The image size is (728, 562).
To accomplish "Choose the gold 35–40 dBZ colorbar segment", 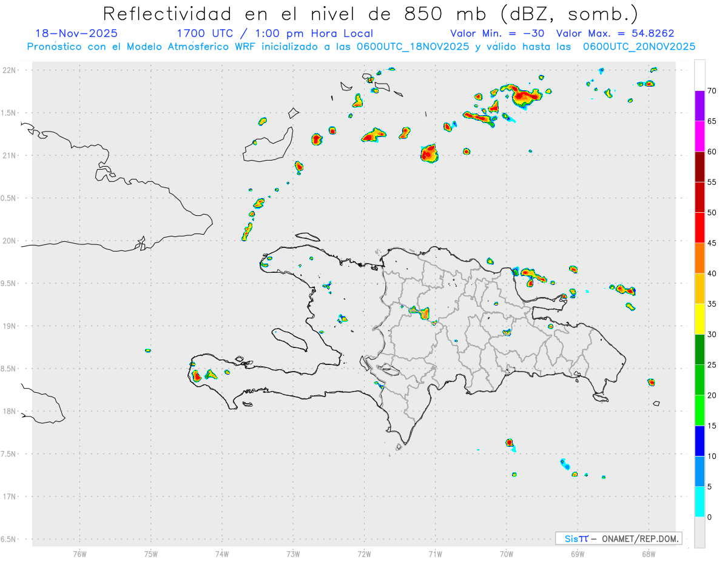I will click(x=699, y=289).
